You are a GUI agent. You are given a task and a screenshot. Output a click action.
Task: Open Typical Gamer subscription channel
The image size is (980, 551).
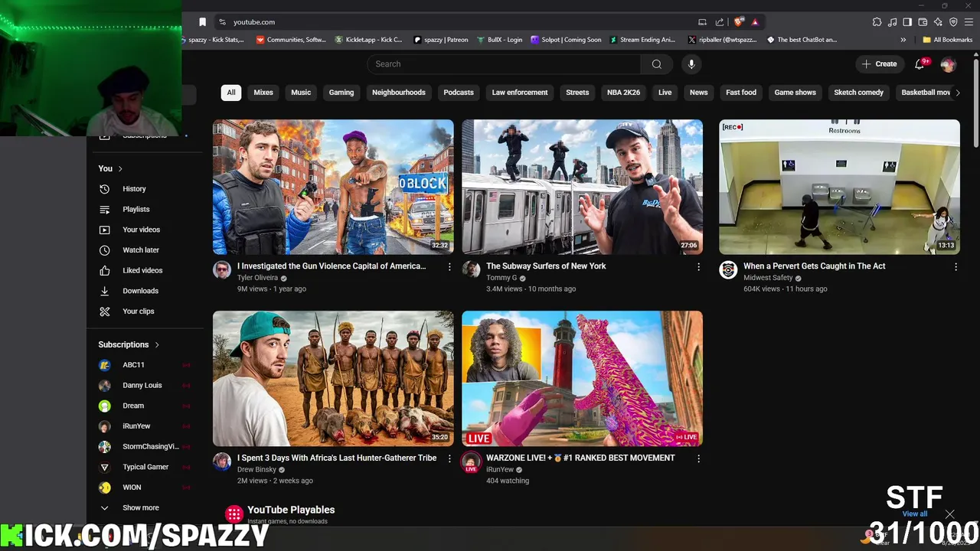tap(145, 467)
